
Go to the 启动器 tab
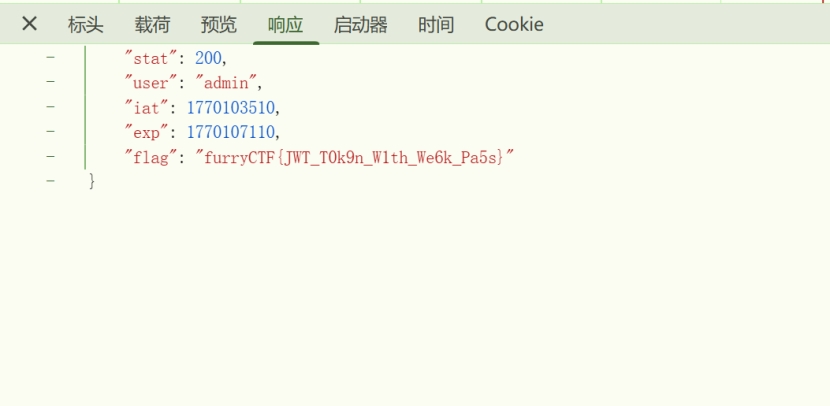click(360, 25)
